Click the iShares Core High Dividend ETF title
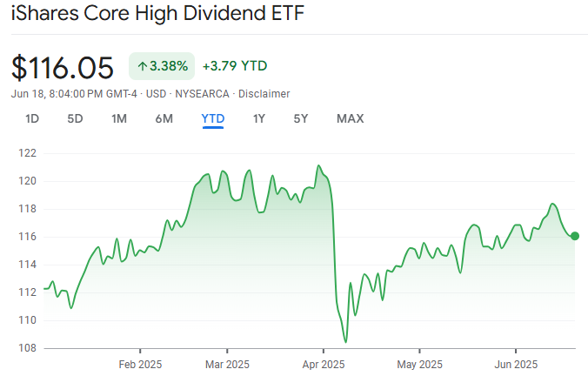The width and height of the screenshot is (588, 376). (157, 13)
